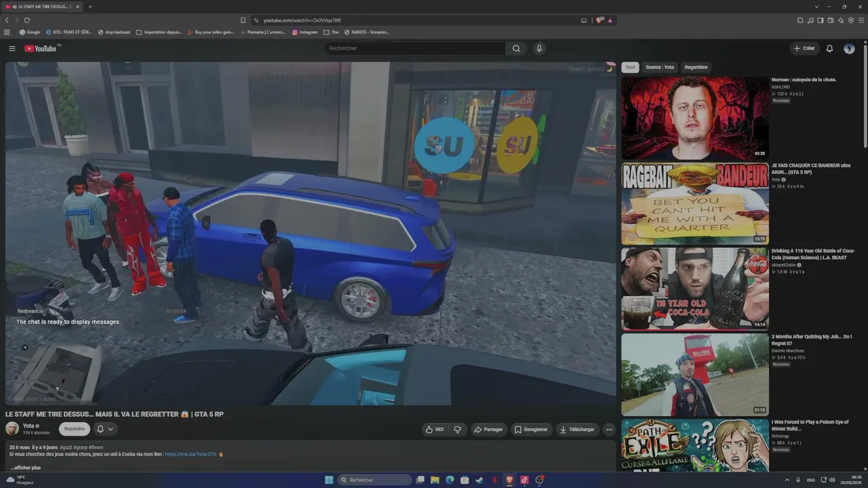Open the ene.ba/Yota-GTA description link
The image size is (868, 488).
pyautogui.click(x=191, y=454)
